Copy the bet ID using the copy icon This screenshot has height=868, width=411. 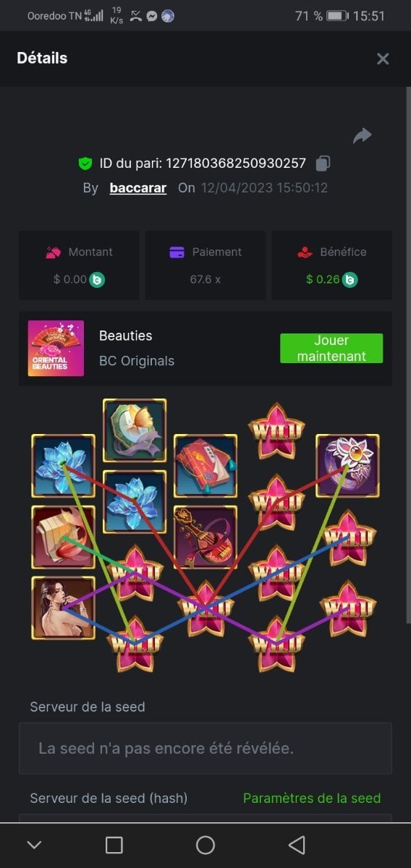pyautogui.click(x=323, y=163)
